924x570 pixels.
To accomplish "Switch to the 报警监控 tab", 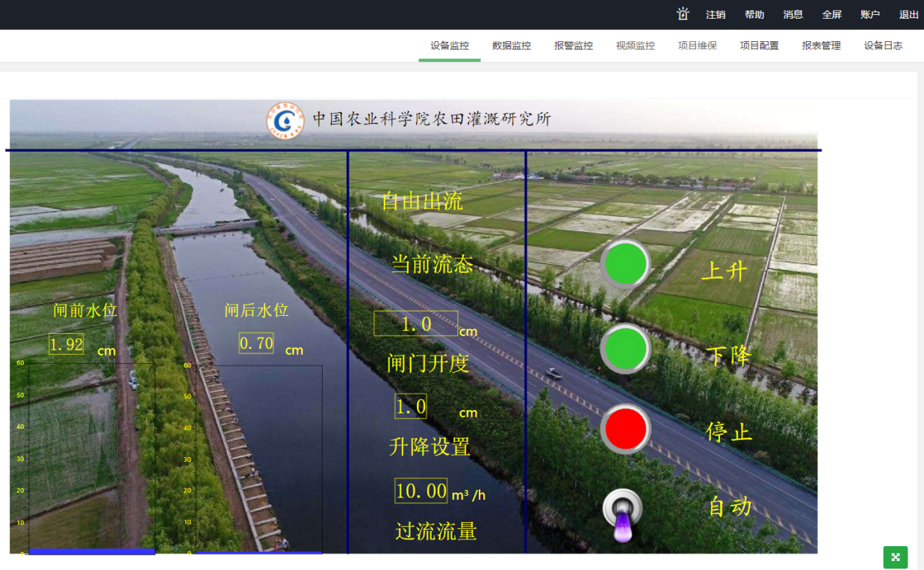I will [x=574, y=46].
